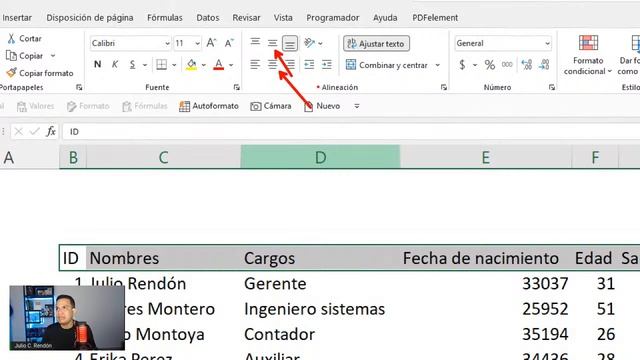The width and height of the screenshot is (640, 360).
Task: Open the borders button in Fuente group
Action: [162, 64]
